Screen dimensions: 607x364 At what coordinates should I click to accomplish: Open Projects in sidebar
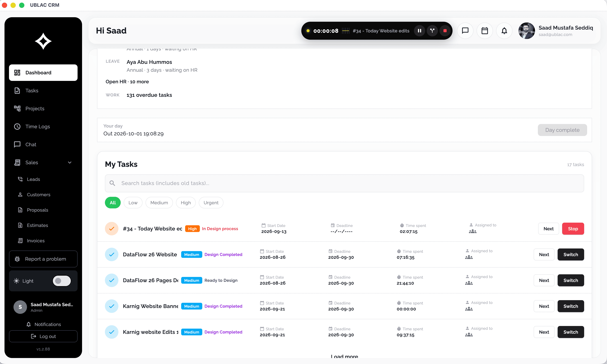click(43, 108)
